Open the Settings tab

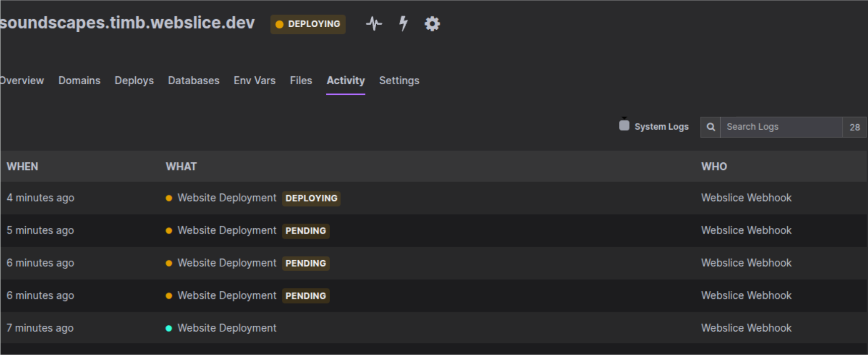tap(398, 81)
